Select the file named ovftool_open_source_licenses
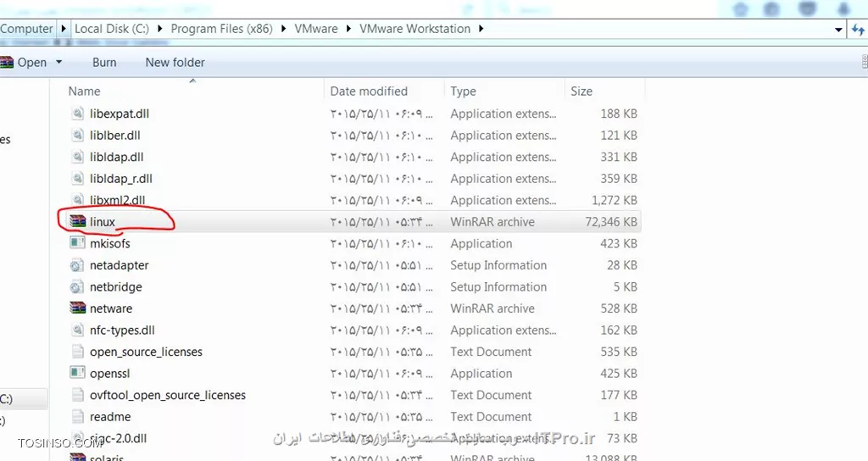Screen dimensions: 868x461 [x=168, y=395]
